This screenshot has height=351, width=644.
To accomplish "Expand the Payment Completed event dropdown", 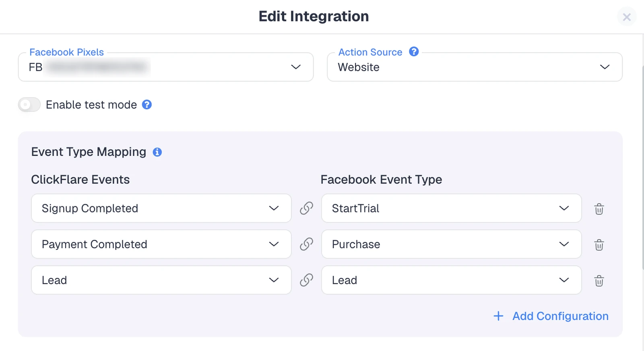I will point(161,244).
